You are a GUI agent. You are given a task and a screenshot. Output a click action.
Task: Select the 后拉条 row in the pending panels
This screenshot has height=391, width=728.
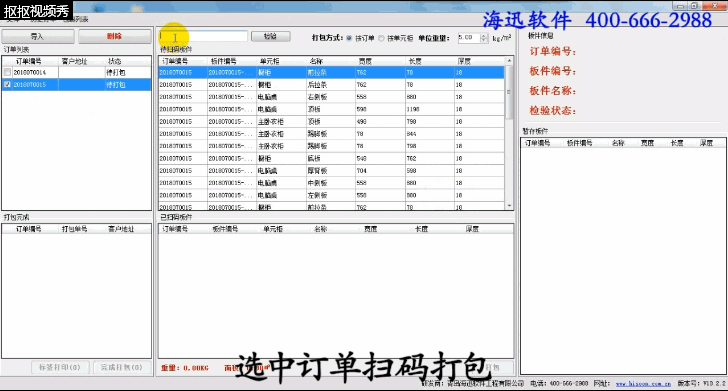331,85
